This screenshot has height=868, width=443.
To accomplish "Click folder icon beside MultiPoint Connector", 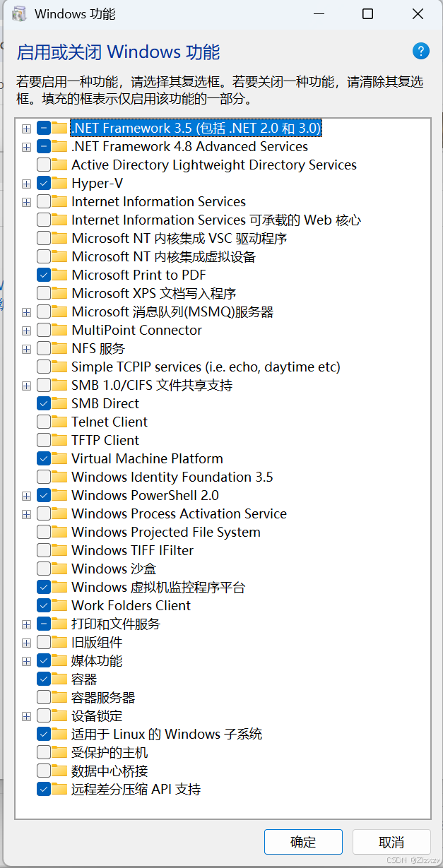I will (60, 330).
